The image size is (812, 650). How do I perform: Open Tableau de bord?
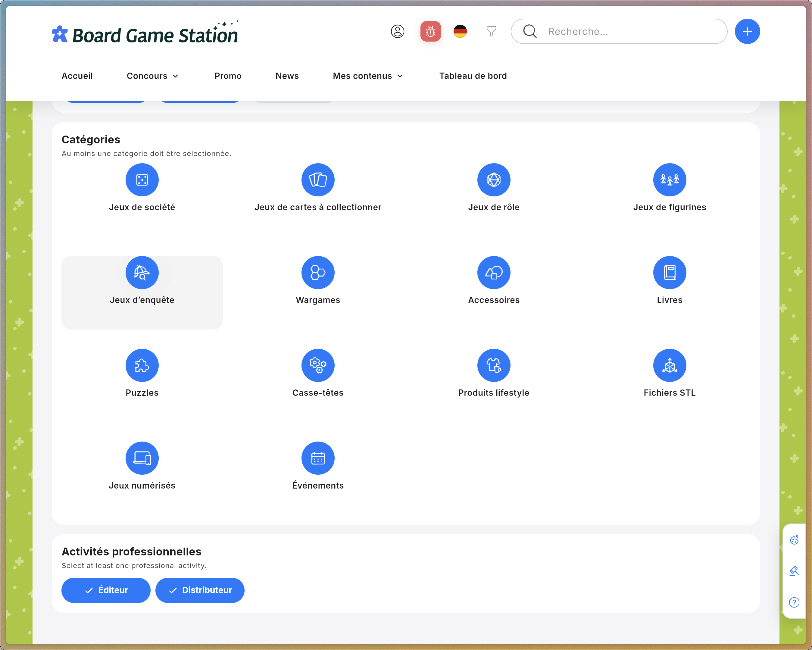click(473, 76)
